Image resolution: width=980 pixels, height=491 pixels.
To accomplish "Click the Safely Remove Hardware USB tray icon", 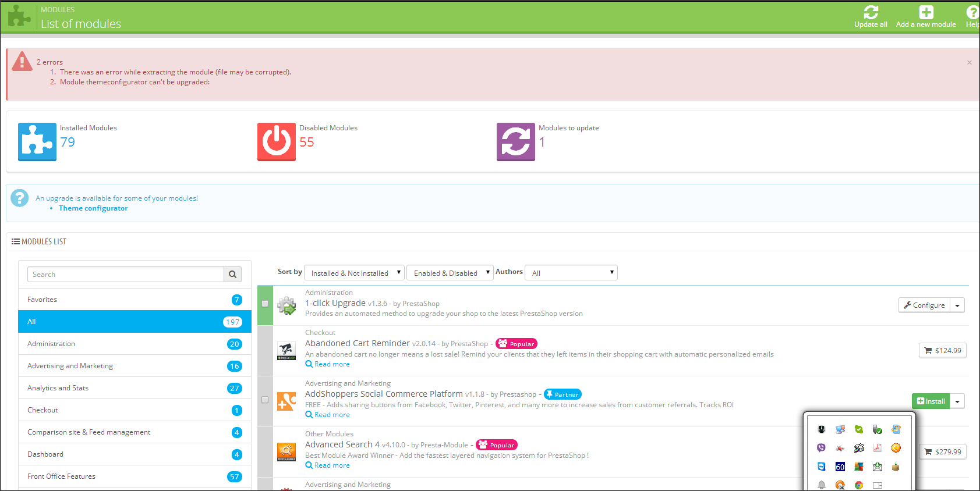I will [x=878, y=429].
